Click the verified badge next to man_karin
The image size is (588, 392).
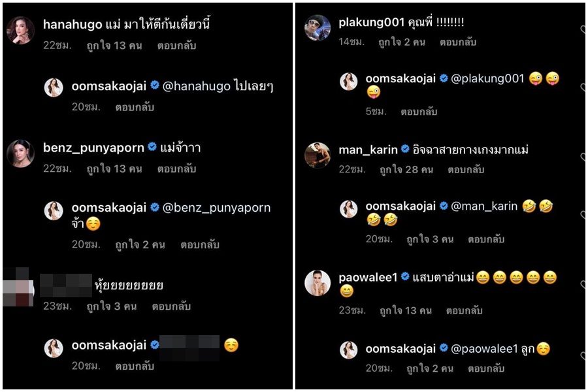[x=405, y=150]
